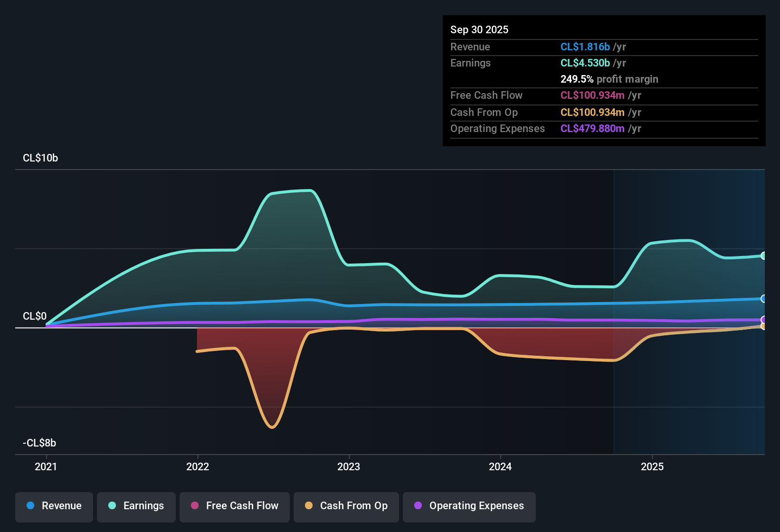Select the Operating Expenses endpoint marker

tap(763, 320)
